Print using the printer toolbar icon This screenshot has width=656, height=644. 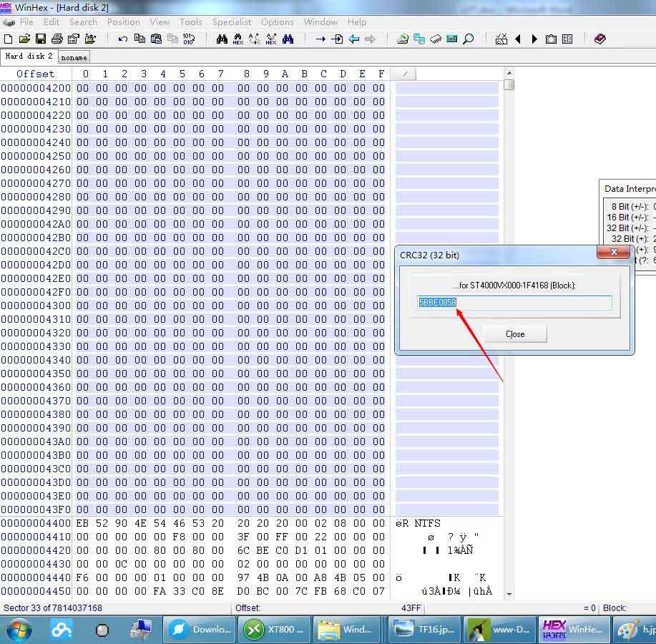point(57,39)
